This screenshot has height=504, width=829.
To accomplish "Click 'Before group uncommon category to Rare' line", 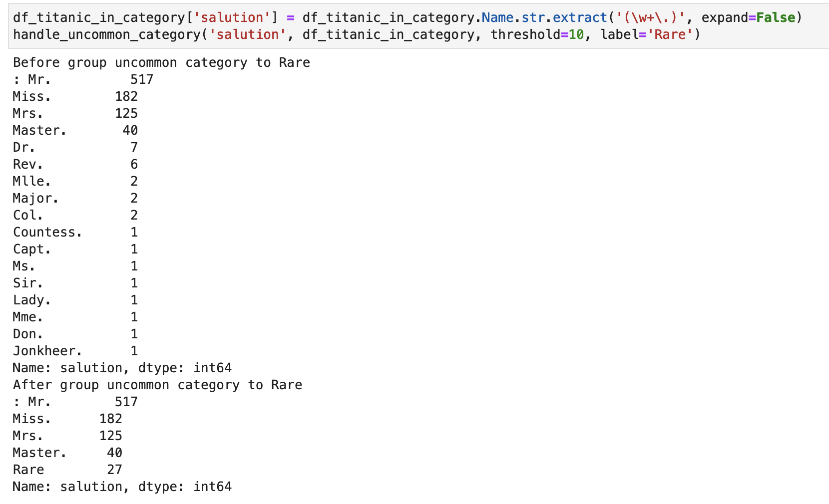I will (161, 62).
